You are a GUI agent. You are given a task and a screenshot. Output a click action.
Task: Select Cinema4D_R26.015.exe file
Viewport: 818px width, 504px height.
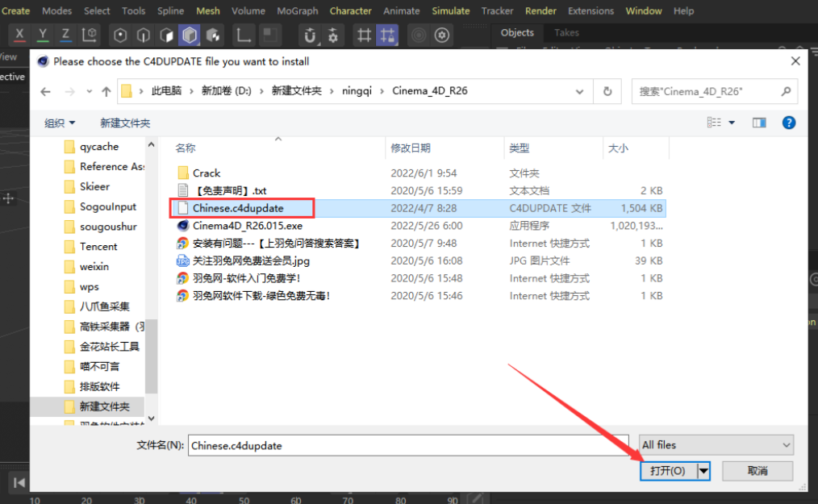click(248, 226)
